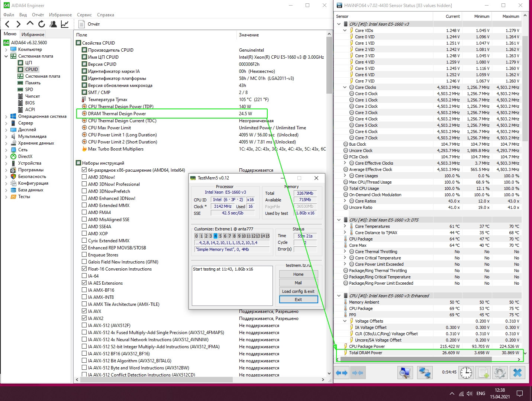Toggle Cyrix Extended MMX checkbox

point(84,241)
